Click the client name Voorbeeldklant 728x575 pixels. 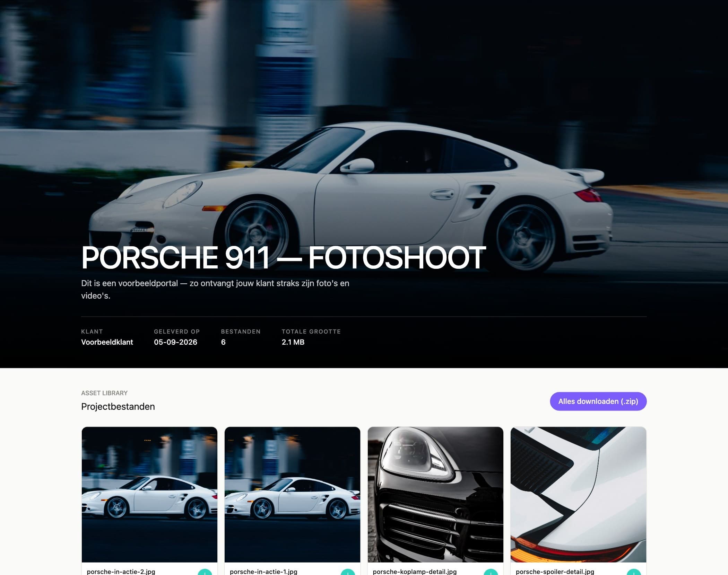107,342
